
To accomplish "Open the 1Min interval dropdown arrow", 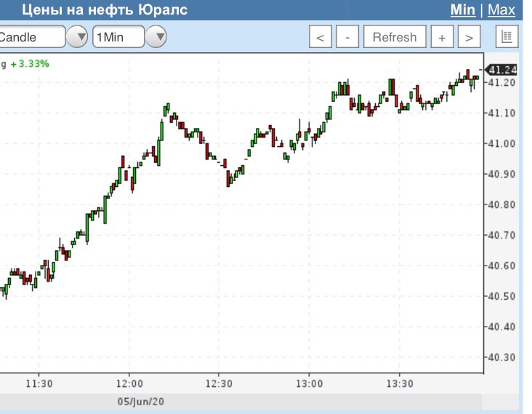I will point(156,36).
